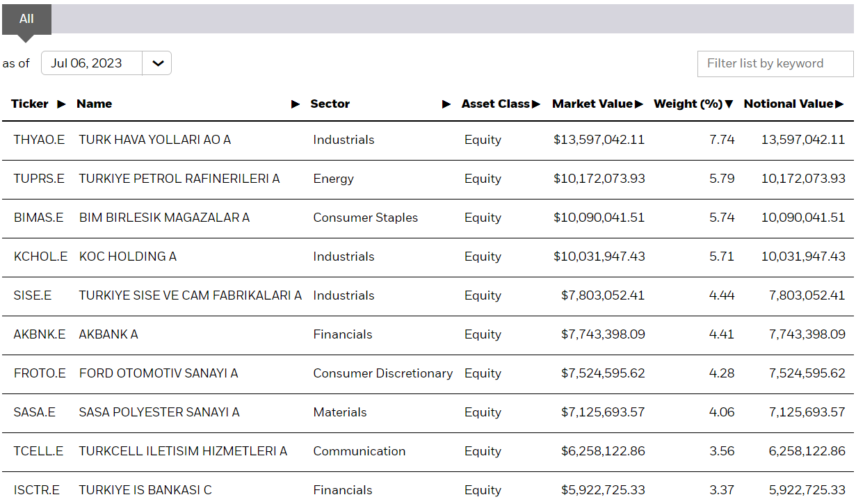Viewport: 856px width, 504px height.
Task: Click notional value 6,258,122.86
Action: (807, 451)
